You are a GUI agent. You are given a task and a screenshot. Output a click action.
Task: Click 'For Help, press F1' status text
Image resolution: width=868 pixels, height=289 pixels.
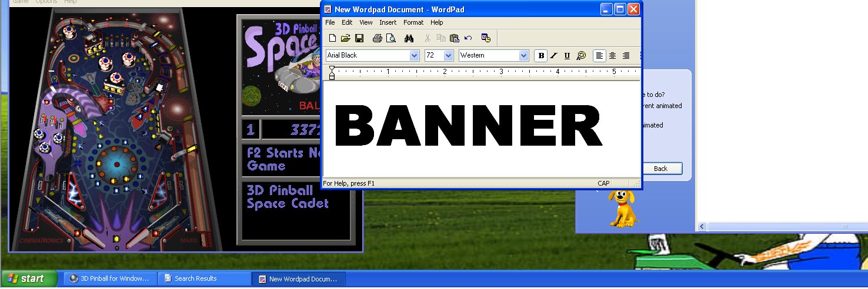pyautogui.click(x=349, y=183)
